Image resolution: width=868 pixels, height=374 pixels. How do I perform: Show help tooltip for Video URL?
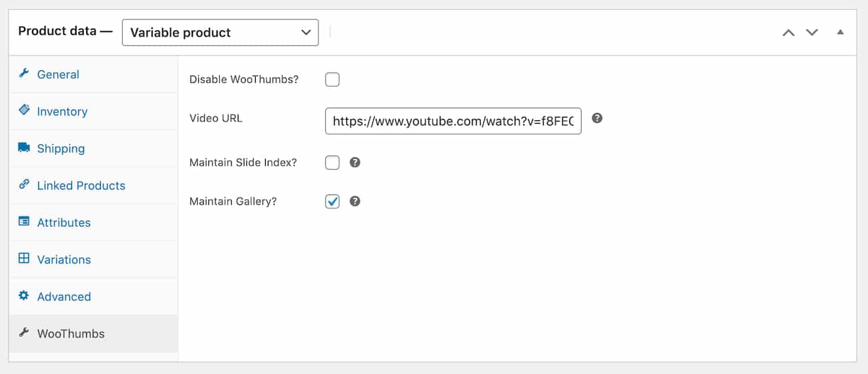point(598,118)
